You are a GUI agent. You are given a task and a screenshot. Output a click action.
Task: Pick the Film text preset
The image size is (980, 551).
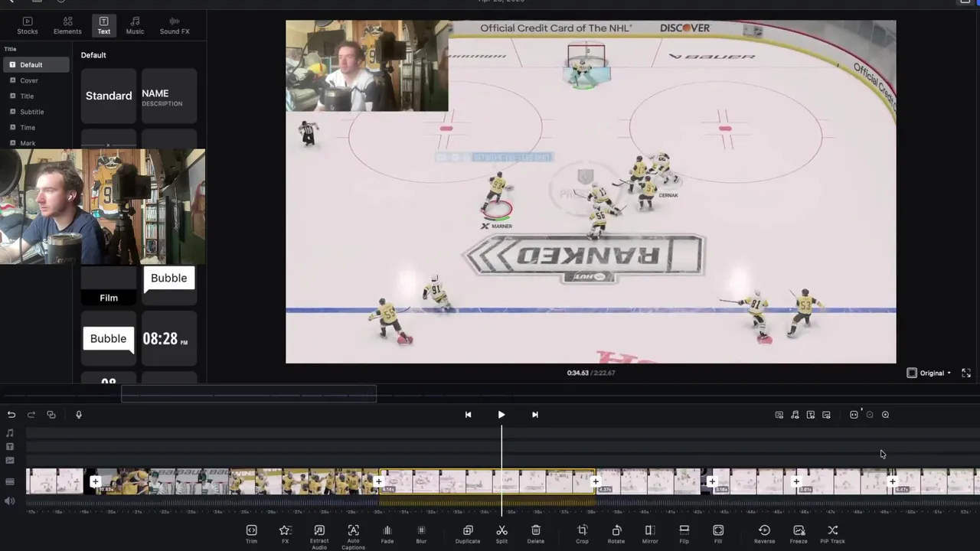pyautogui.click(x=109, y=287)
